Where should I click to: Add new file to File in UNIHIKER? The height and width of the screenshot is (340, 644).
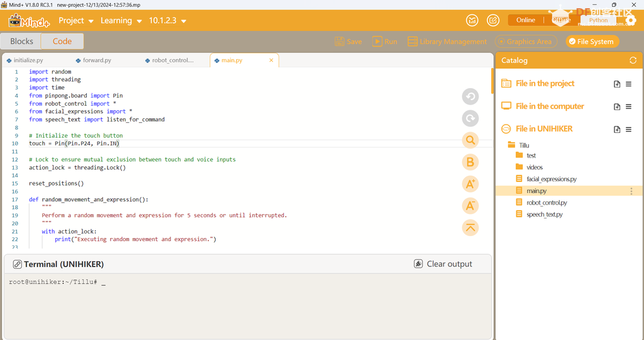tap(617, 129)
